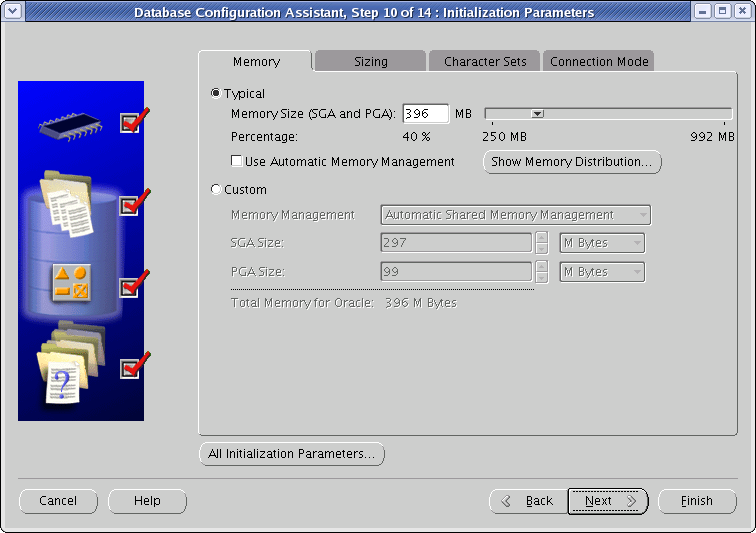
Task: Proceed with the Next button
Action: coord(608,501)
